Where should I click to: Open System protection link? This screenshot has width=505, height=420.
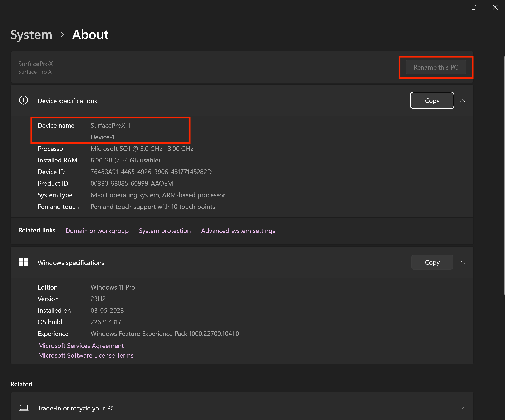[x=165, y=231]
